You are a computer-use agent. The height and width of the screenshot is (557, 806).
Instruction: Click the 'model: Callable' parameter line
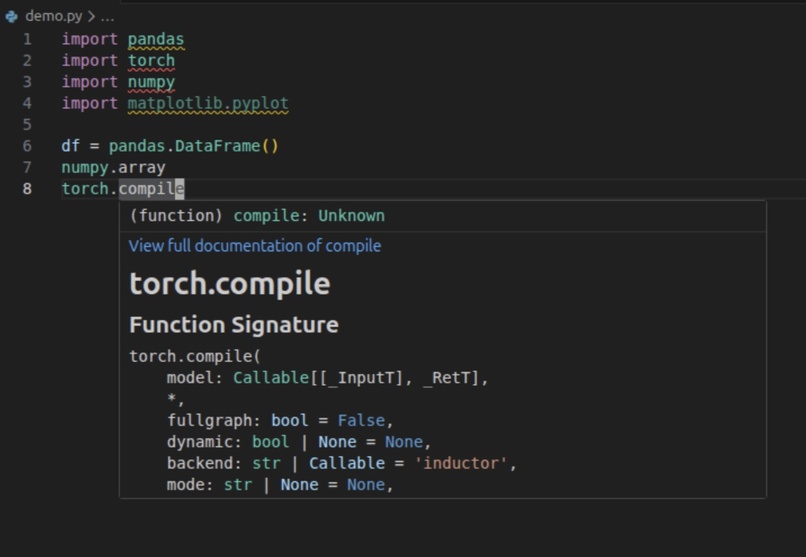tap(327, 378)
